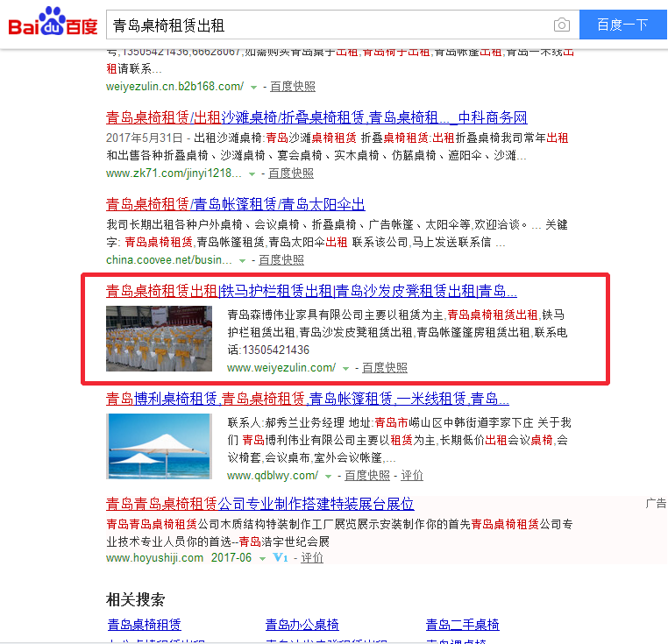Click 评价 next to www.qdblwy.com result
Viewport: 668px width, 644px height.
pyautogui.click(x=412, y=476)
